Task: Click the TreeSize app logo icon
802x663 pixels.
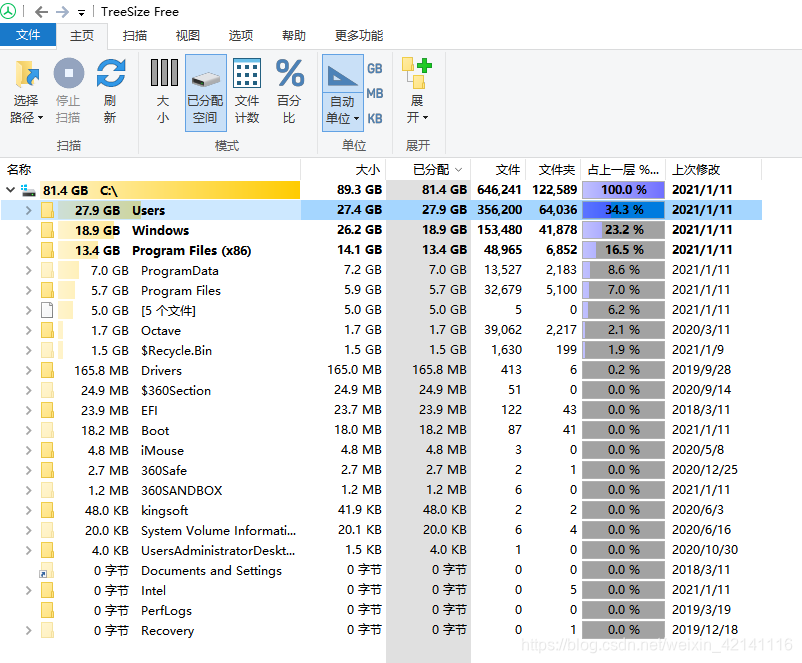Action: [x=8, y=11]
